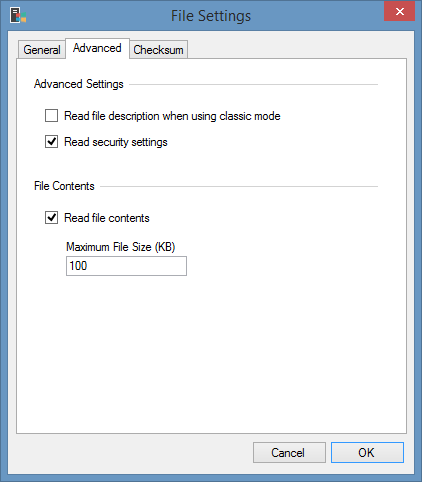Click the checkmark beside Read security settings
Viewport: 422px width, 482px height.
point(51,142)
